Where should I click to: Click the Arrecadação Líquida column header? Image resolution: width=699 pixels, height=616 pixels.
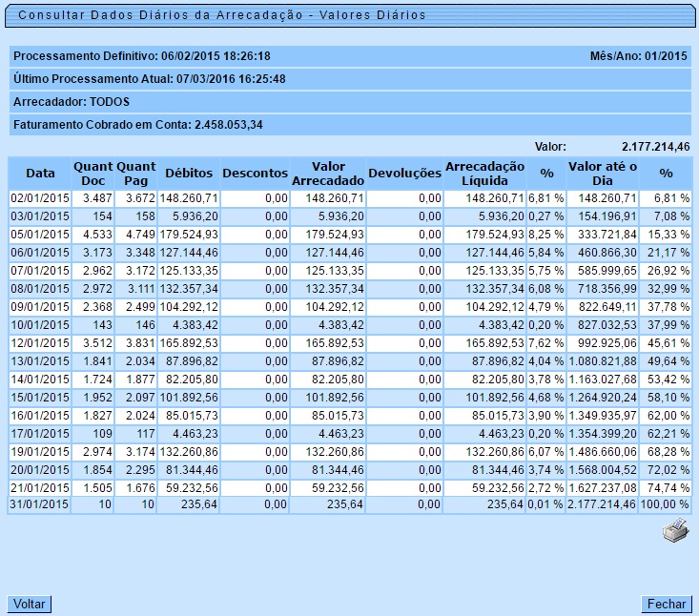pyautogui.click(x=485, y=174)
